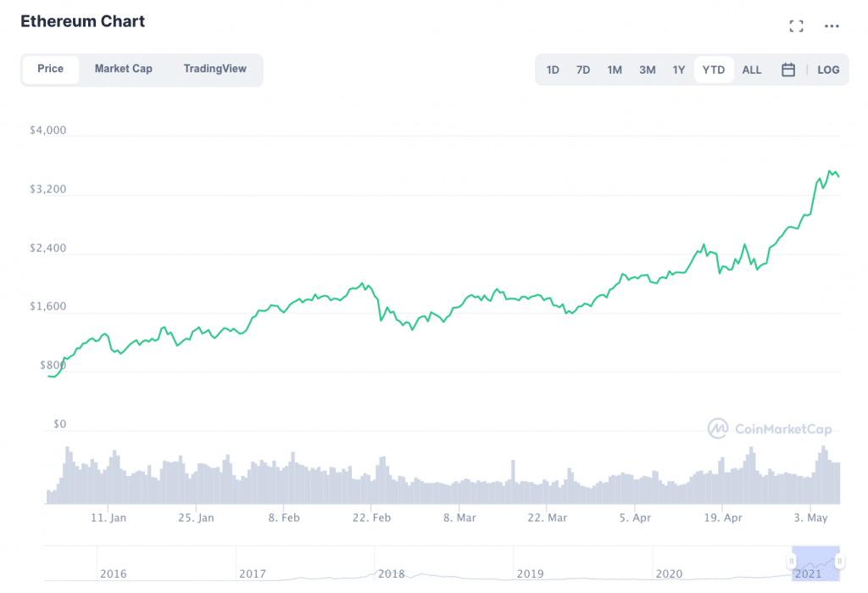Click the fullscreen chart icon
The image size is (868, 593).
[796, 26]
